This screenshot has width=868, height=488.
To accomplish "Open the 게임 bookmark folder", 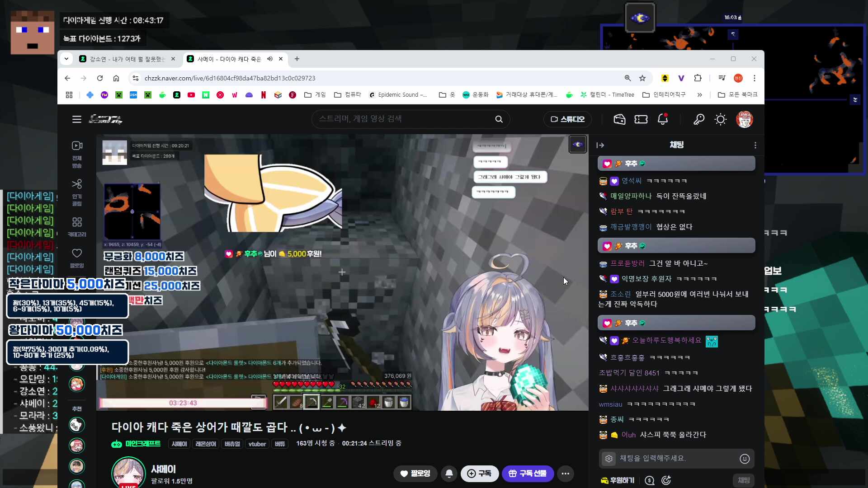I will (x=315, y=95).
